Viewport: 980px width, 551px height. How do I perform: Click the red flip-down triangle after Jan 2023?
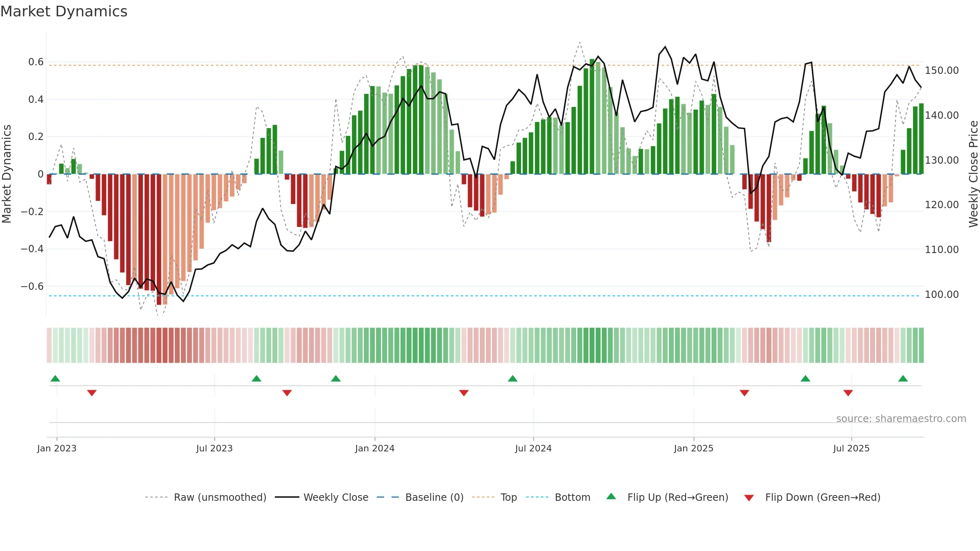(92, 393)
